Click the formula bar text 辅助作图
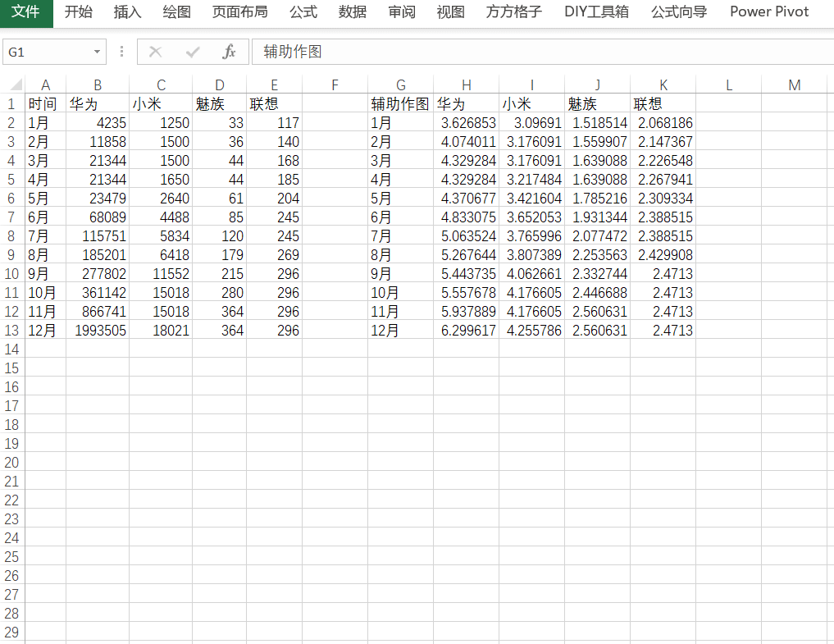The height and width of the screenshot is (644, 834). click(292, 52)
